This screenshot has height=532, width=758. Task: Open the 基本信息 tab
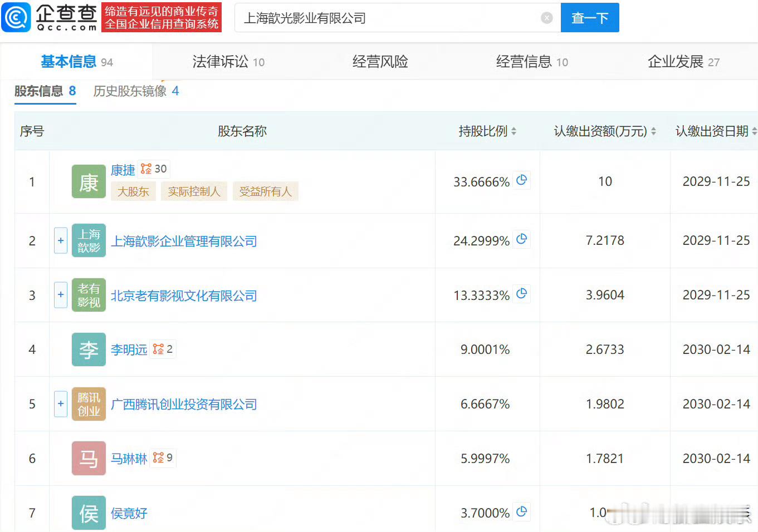[77, 62]
